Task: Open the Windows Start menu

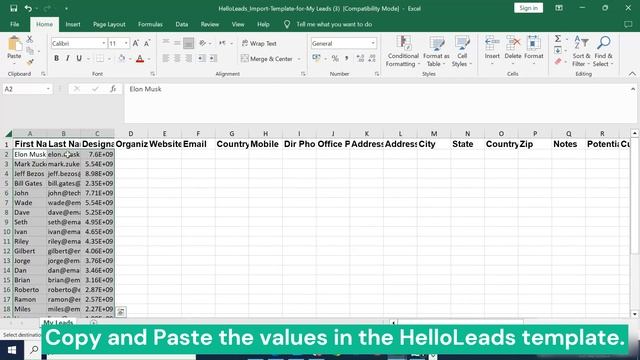Action: [12, 350]
